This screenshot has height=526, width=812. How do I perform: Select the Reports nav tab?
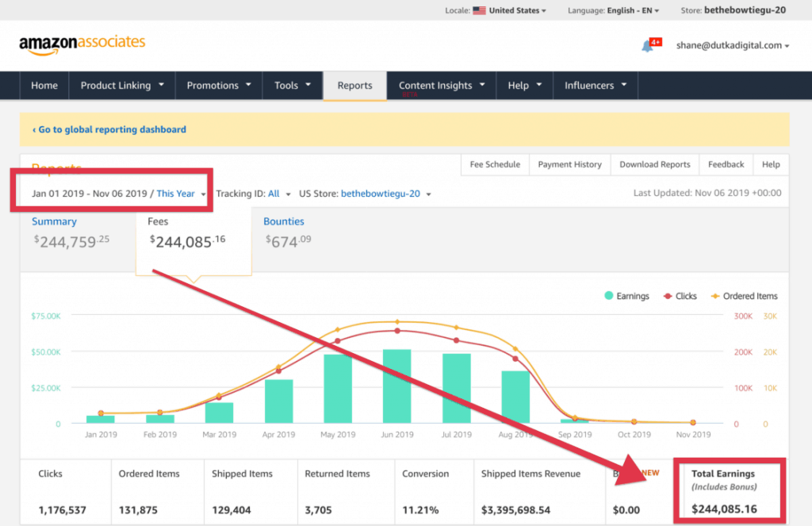tap(354, 86)
